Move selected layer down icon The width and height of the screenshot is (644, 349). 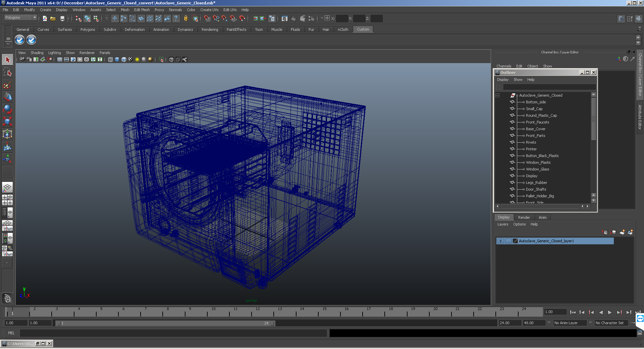pos(613,232)
